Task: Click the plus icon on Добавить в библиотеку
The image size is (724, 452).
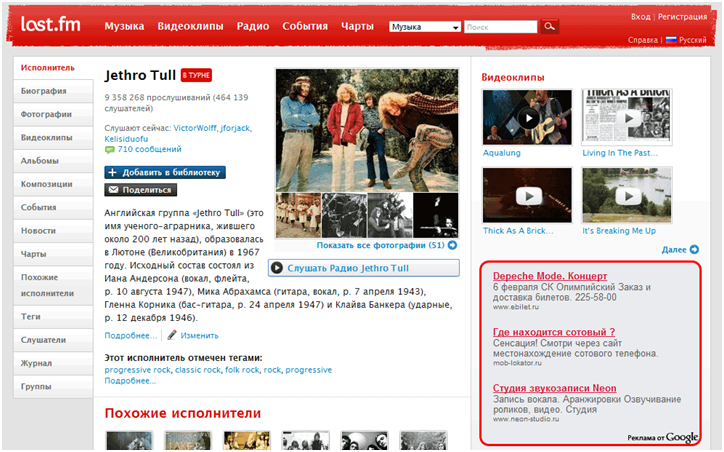Action: tap(112, 173)
